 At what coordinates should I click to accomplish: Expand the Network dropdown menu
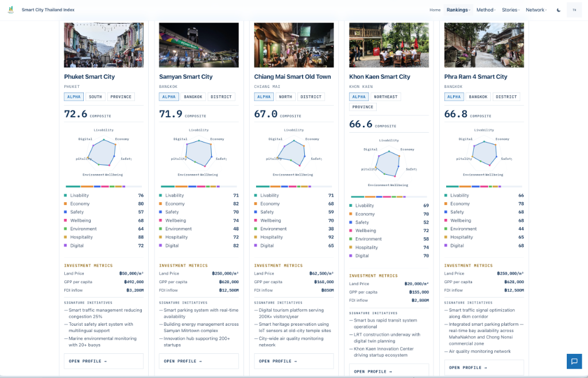coord(536,10)
